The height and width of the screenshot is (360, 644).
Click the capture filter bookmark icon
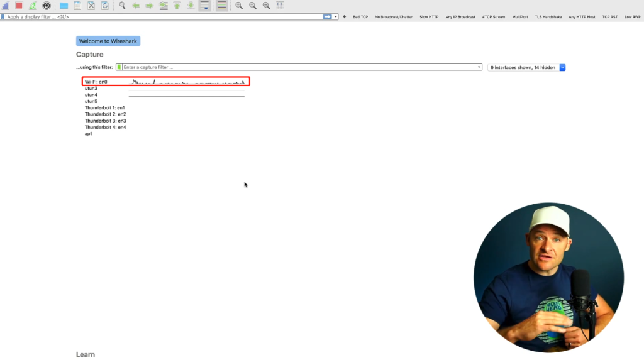point(119,67)
